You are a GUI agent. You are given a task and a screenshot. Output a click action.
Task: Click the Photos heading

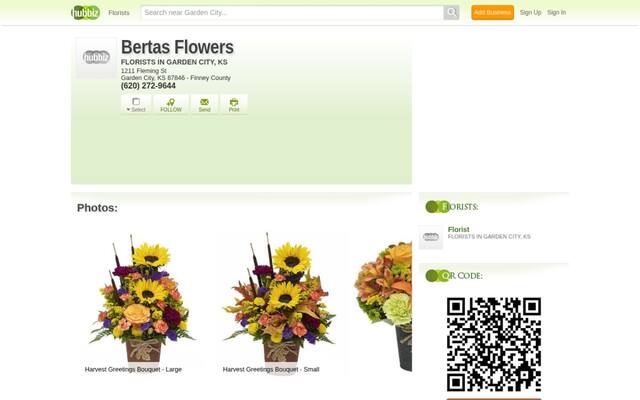[x=97, y=208]
